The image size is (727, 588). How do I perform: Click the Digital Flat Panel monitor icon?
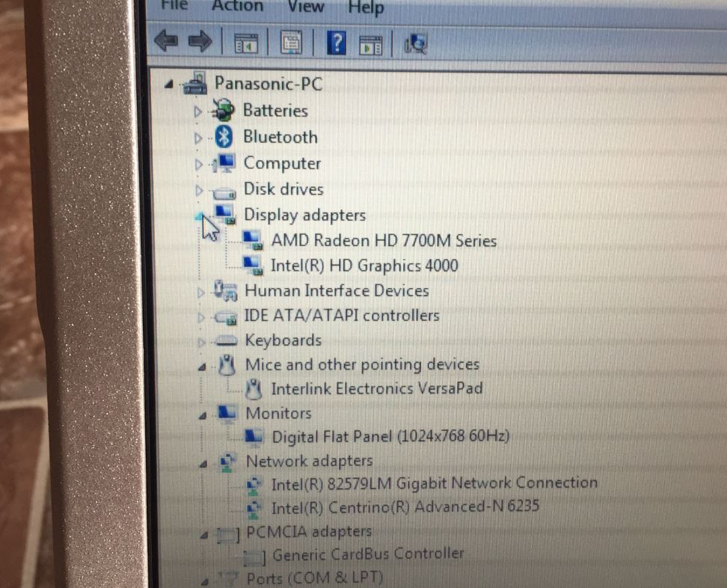pyautogui.click(x=254, y=436)
